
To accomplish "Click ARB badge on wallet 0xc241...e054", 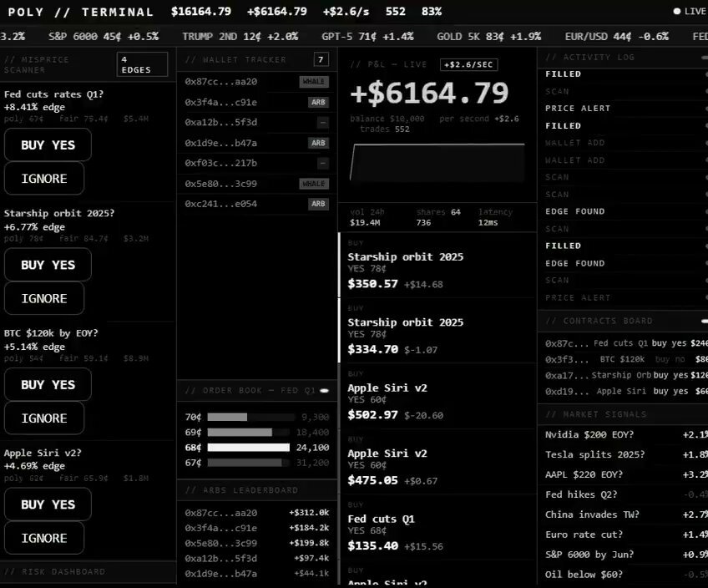I will (x=318, y=204).
